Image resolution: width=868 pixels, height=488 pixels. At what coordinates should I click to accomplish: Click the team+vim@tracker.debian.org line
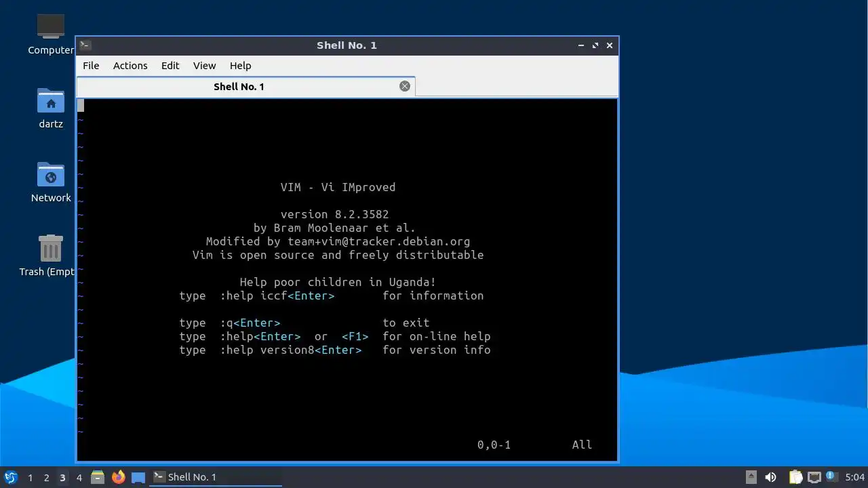338,241
